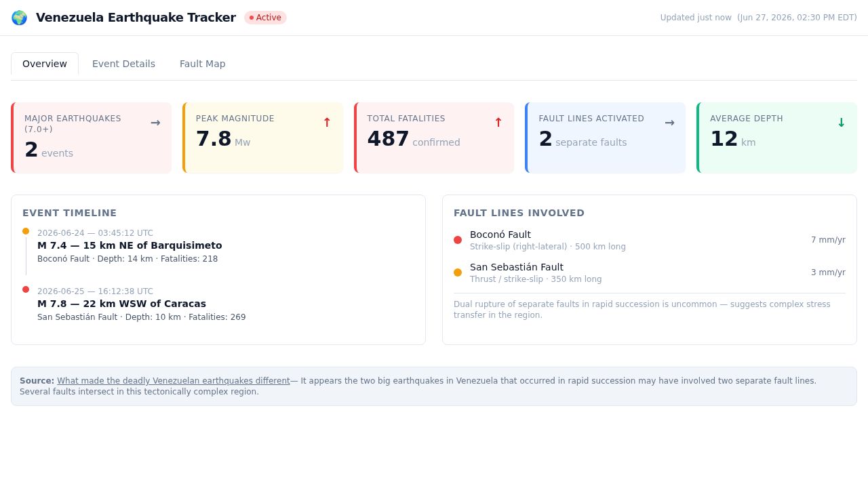This screenshot has width=868, height=488.
Task: Click the Total Fatalities 487 card
Action: 434,138
